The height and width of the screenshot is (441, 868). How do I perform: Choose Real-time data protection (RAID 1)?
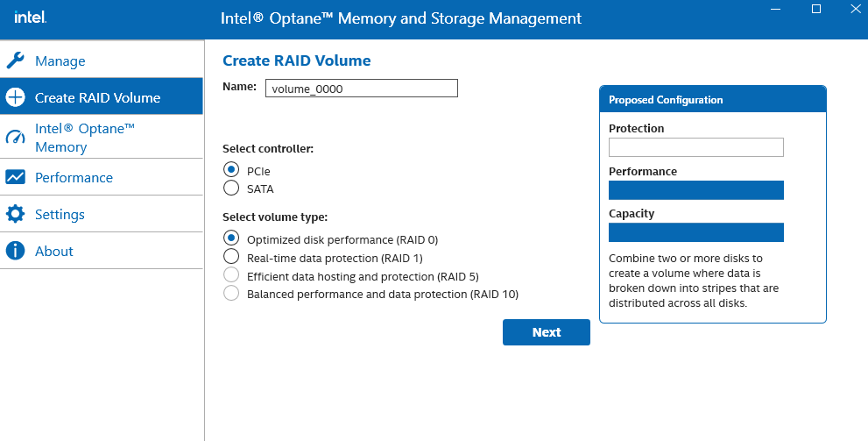pos(231,257)
